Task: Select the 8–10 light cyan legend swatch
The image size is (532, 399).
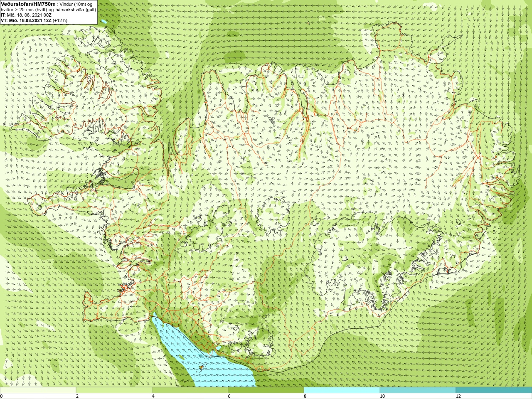Action: pyautogui.click(x=342, y=390)
